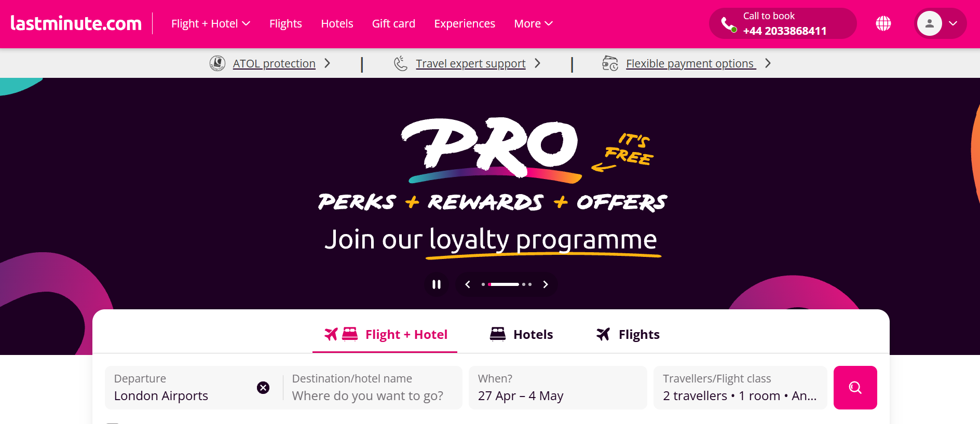Viewport: 980px width, 424px height.
Task: Open Gift card in the top navigation
Action: coord(393,24)
